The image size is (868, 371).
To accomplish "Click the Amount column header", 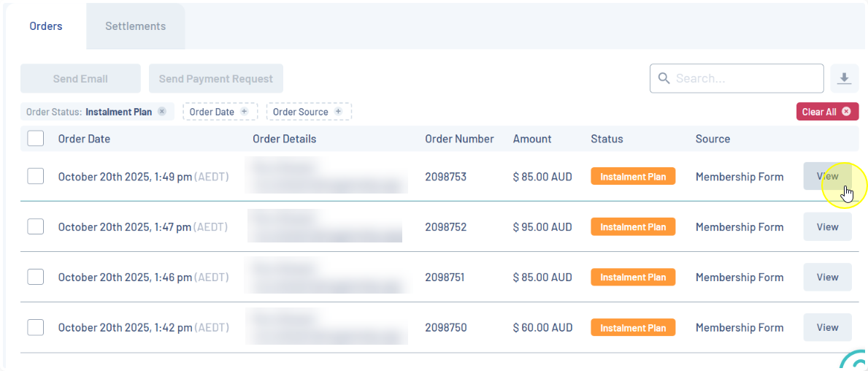I will pos(532,139).
